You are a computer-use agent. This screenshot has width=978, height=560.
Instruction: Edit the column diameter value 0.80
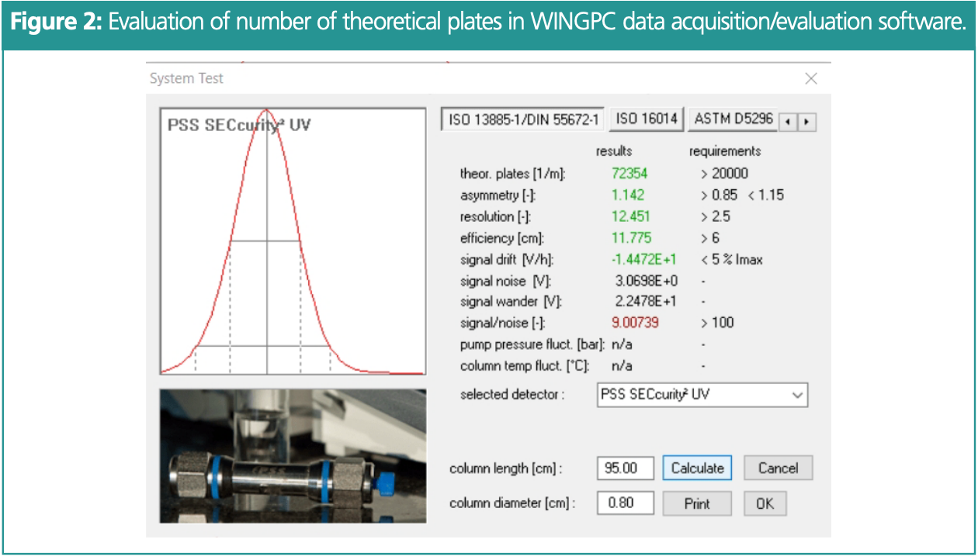pyautogui.click(x=625, y=503)
